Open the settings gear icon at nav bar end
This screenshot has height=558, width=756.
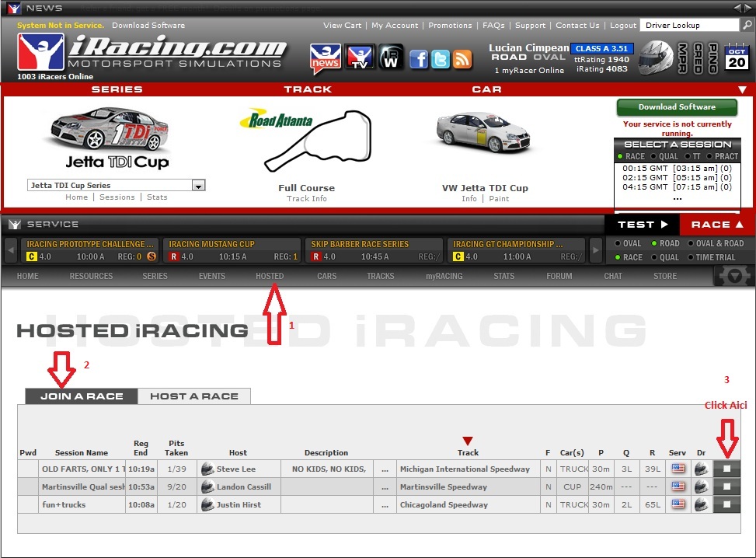click(x=734, y=276)
